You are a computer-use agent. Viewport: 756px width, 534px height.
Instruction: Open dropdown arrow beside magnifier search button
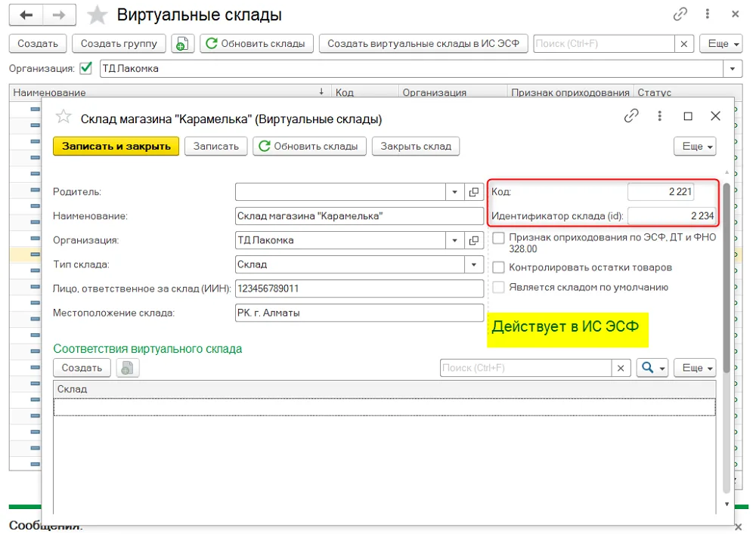662,369
